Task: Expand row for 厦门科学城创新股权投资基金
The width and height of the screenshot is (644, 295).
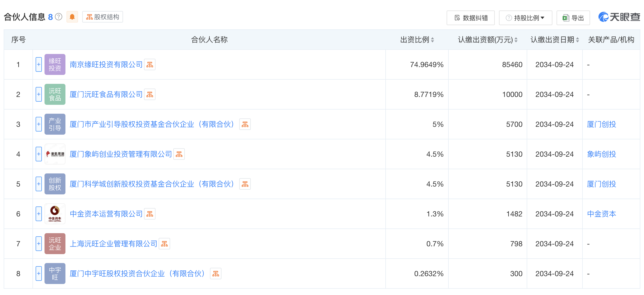Action: coord(39,184)
